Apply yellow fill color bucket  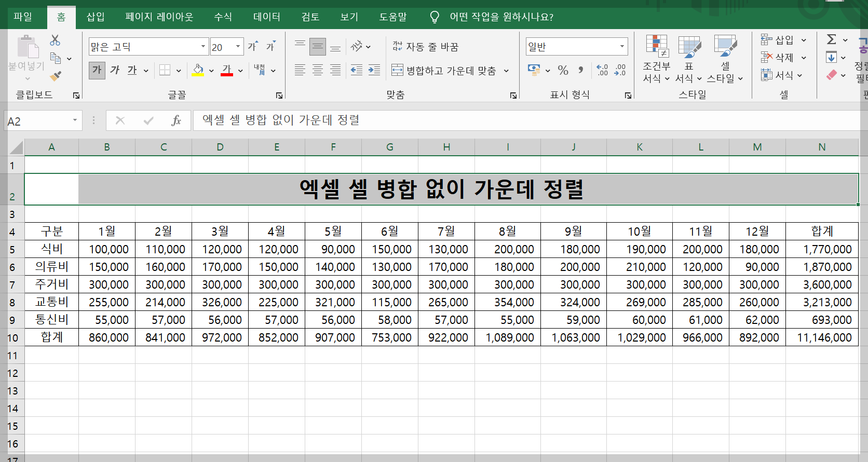coord(198,70)
